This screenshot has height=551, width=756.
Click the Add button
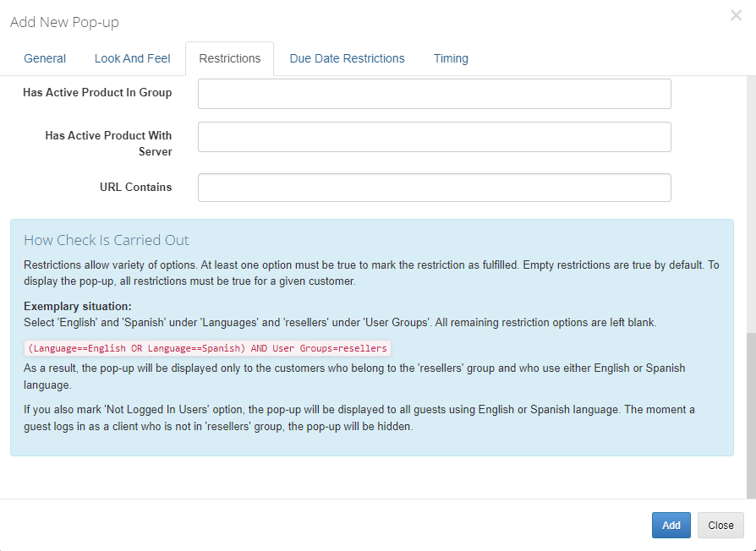(671, 525)
